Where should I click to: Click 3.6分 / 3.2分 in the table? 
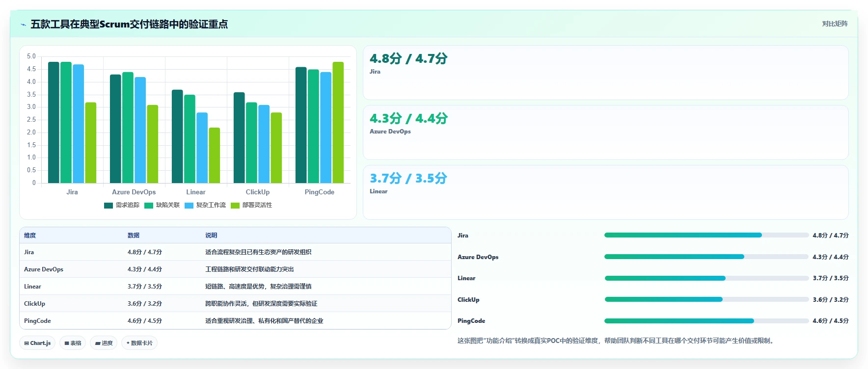click(x=145, y=304)
